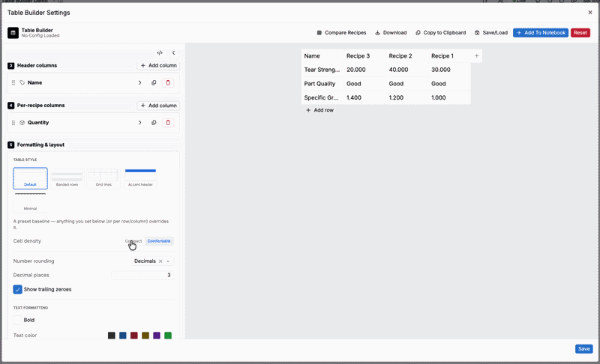Click the 1.200 table cell

[x=407, y=97]
